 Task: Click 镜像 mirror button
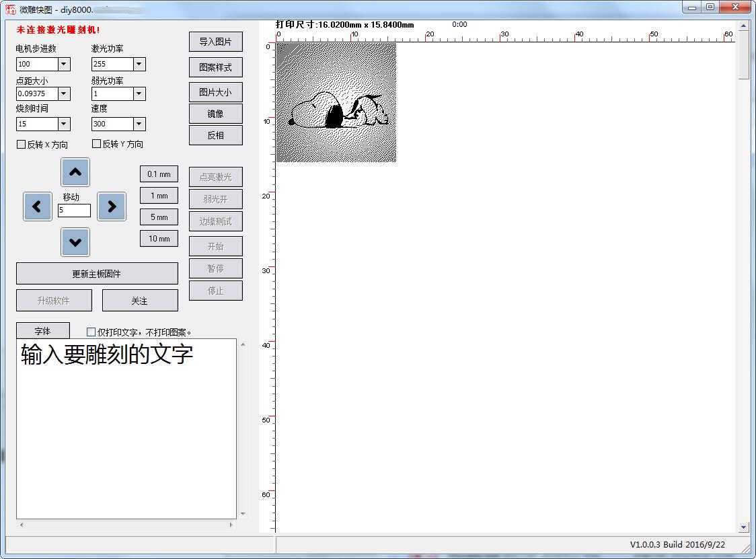pos(215,114)
